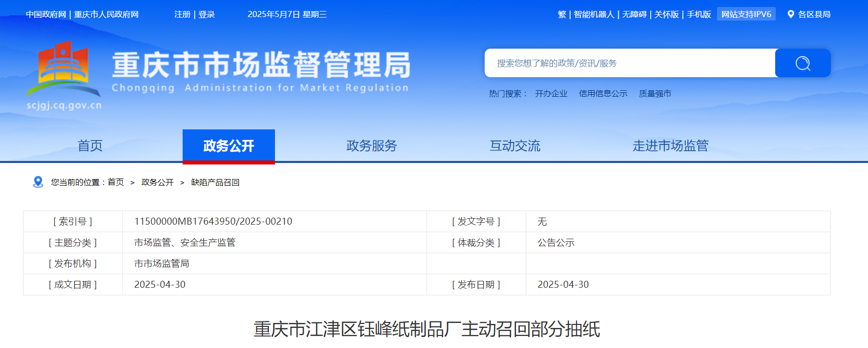Open the 各区县局 district bureaus list
Screen dimensions: 868x348
(814, 15)
